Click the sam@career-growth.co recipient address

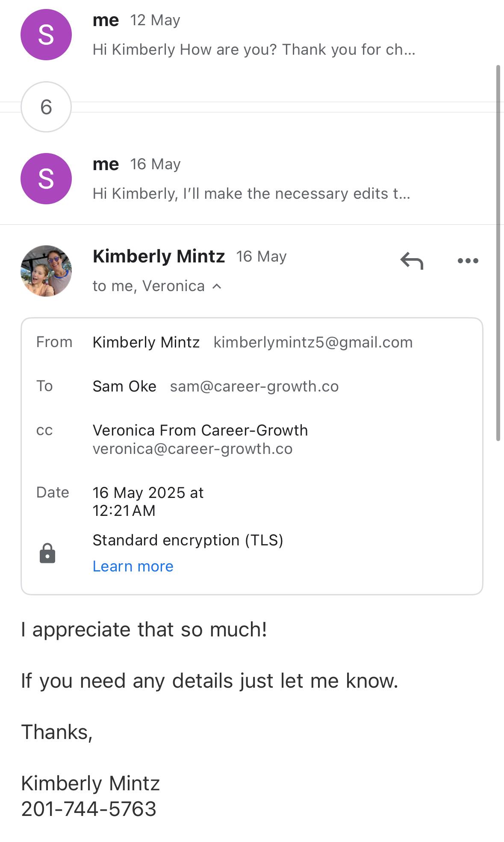pyautogui.click(x=254, y=386)
